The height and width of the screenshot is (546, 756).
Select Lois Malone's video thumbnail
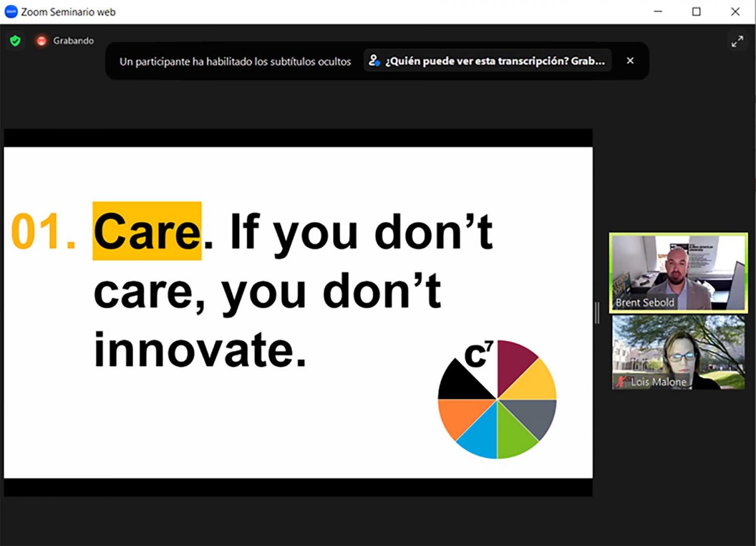click(678, 352)
